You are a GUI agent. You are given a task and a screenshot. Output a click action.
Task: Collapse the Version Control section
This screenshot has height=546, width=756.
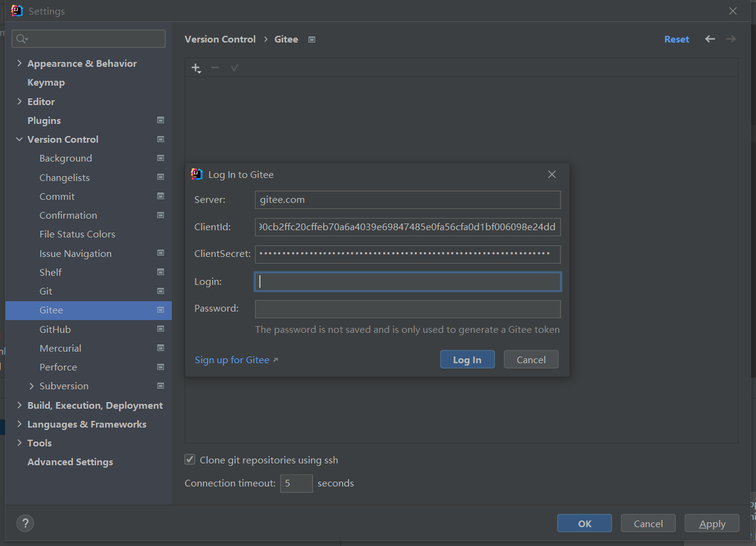click(19, 139)
